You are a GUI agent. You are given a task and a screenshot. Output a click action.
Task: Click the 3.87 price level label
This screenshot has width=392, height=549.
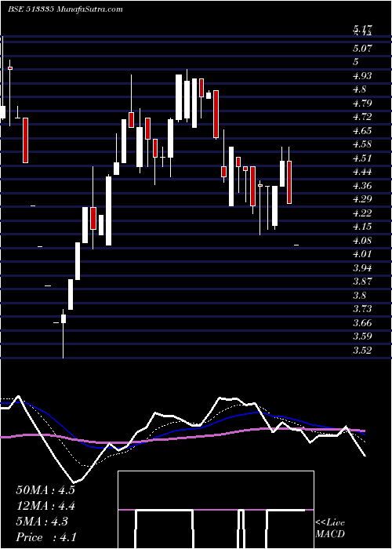[x=362, y=282]
